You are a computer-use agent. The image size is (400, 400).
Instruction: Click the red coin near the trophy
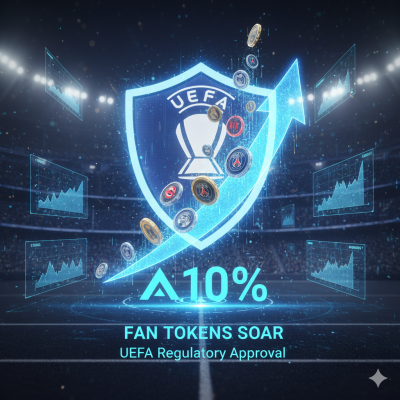coord(235,126)
